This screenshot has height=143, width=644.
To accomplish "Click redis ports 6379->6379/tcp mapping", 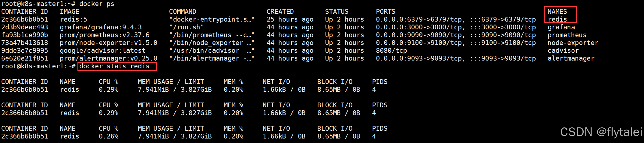I will pyautogui.click(x=456, y=19).
